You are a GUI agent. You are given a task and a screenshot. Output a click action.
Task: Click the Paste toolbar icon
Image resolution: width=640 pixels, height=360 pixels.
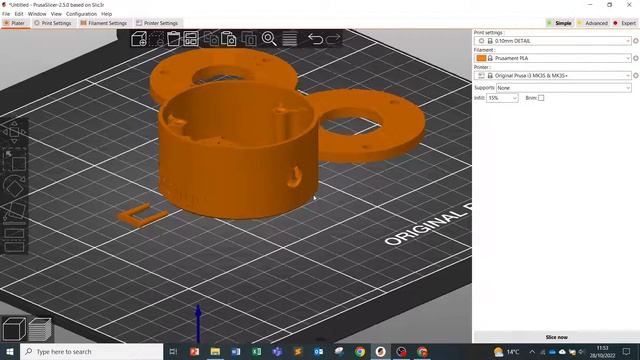[x=229, y=39]
